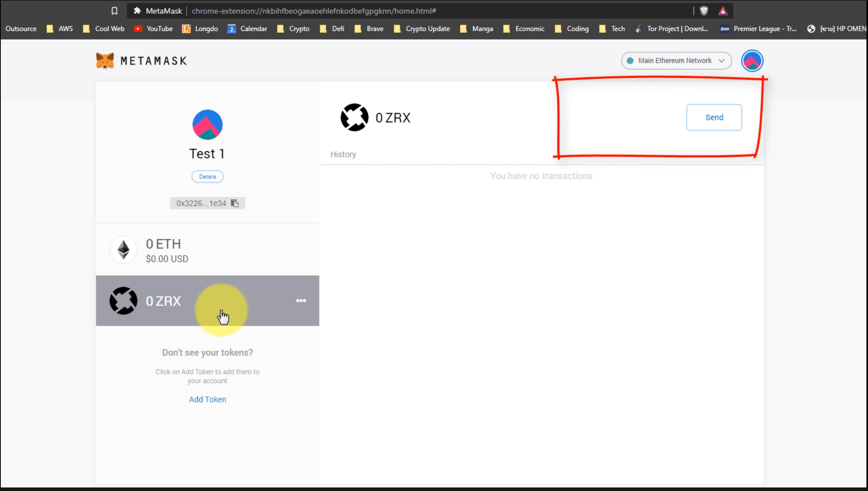Click the ZRX icon in the token list
The width and height of the screenshot is (868, 491).
pyautogui.click(x=123, y=301)
